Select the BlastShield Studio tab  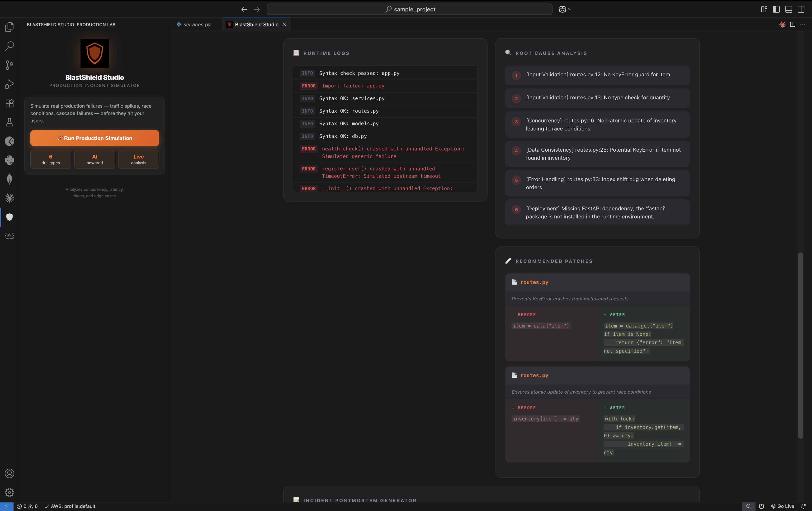[x=256, y=25]
